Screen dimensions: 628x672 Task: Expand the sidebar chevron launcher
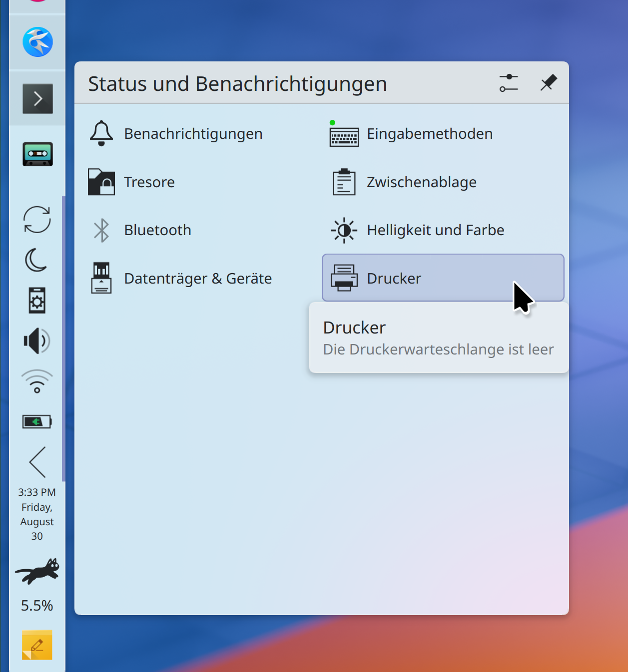[37, 99]
